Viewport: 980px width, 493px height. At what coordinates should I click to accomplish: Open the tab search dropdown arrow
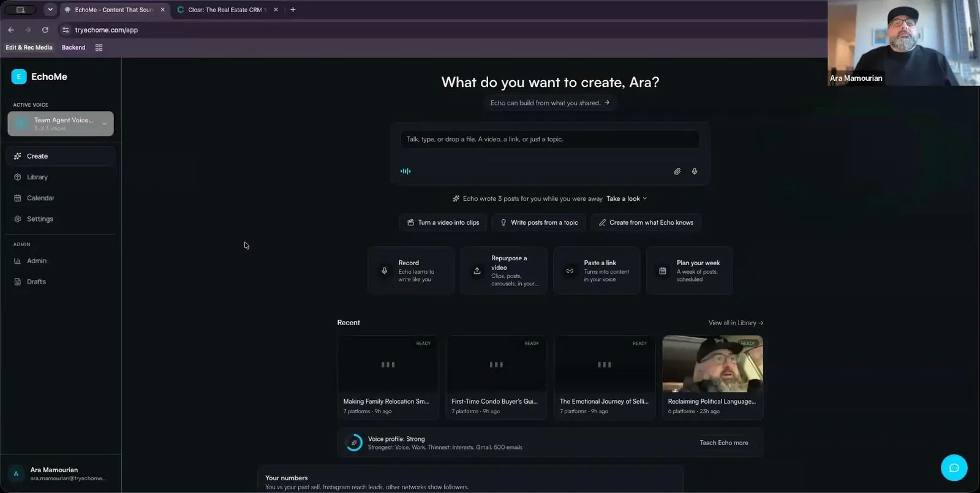50,10
